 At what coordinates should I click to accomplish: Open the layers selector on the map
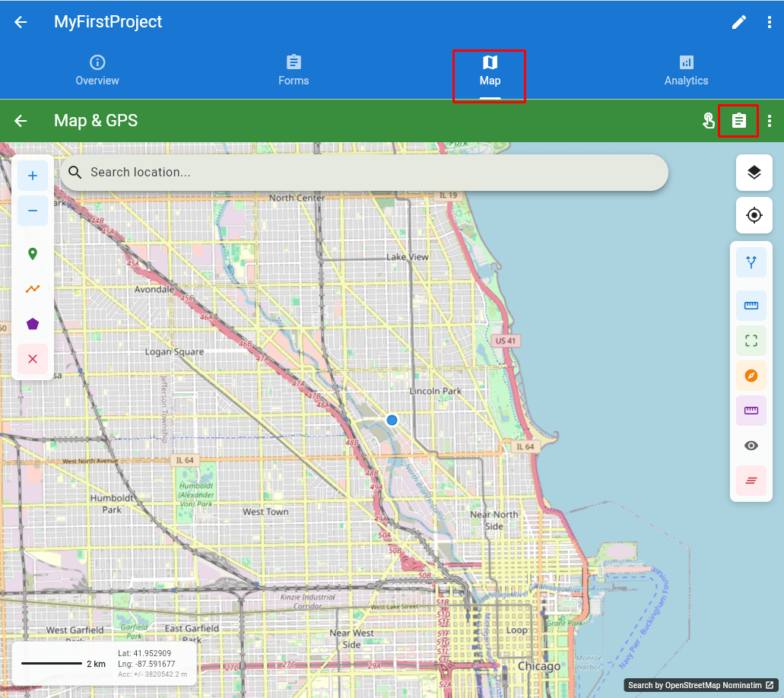coord(754,173)
